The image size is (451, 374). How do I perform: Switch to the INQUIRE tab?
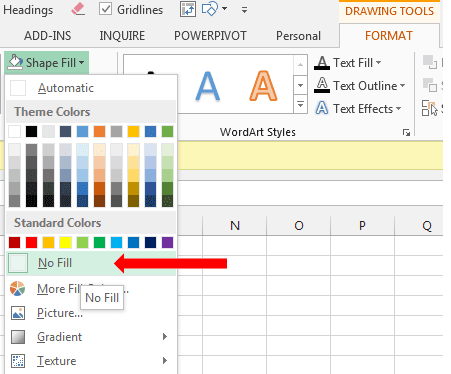(122, 36)
